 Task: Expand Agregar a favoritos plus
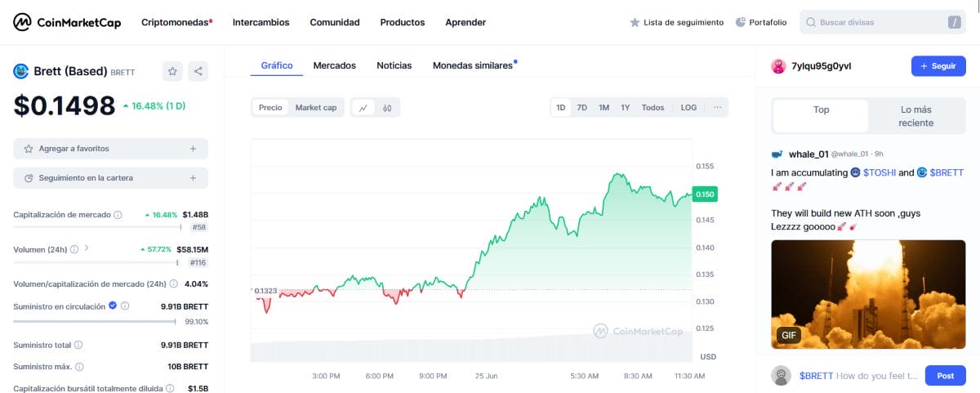[x=193, y=149]
